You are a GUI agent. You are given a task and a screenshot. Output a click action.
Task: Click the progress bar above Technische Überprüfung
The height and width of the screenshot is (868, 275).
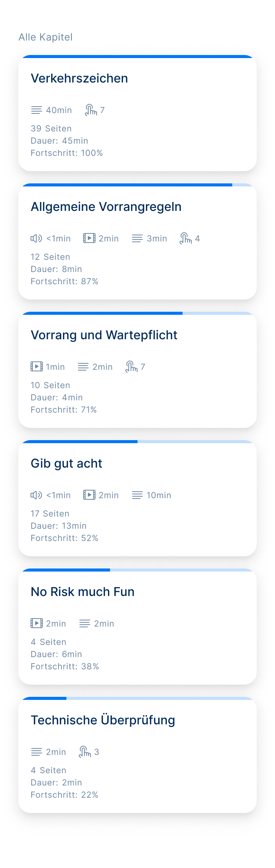click(x=137, y=698)
